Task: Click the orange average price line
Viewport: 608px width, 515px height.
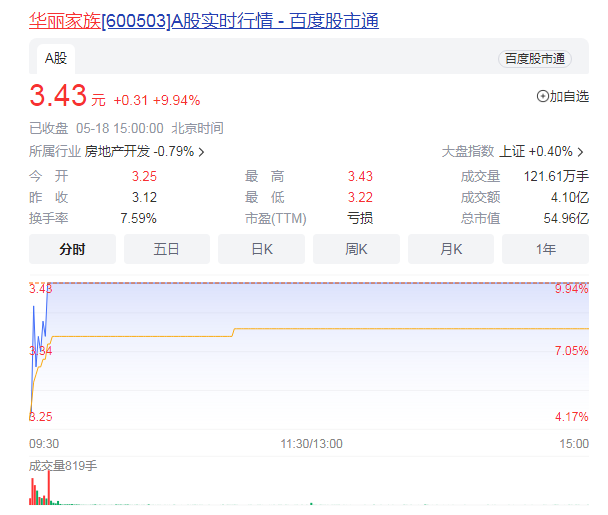Action: click(x=400, y=328)
